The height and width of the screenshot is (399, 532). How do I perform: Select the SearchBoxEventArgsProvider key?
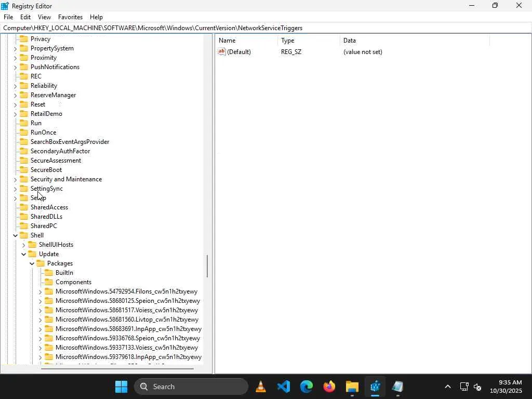pyautogui.click(x=70, y=141)
